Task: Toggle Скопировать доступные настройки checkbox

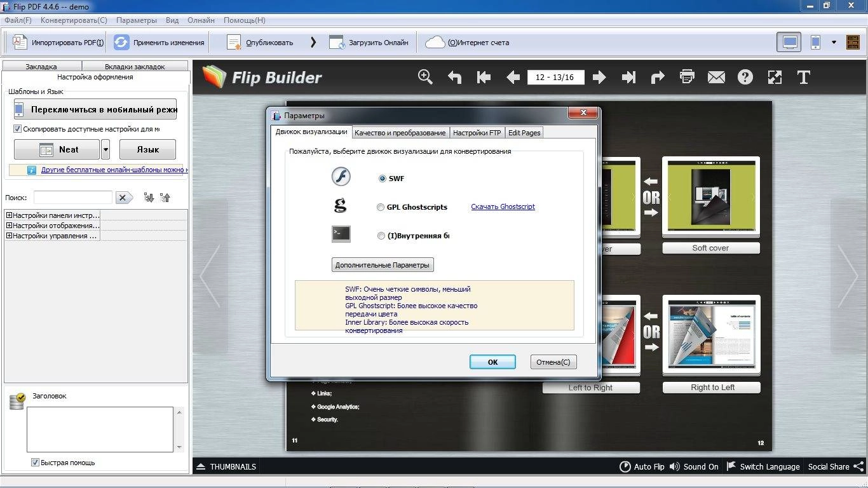Action: pos(17,128)
